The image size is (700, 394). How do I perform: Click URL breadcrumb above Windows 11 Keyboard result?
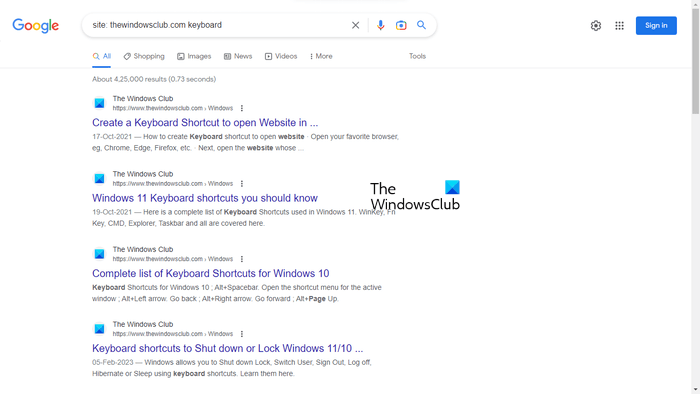(173, 184)
